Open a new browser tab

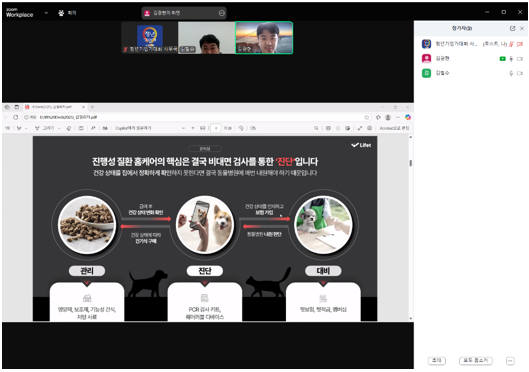pyautogui.click(x=92, y=107)
